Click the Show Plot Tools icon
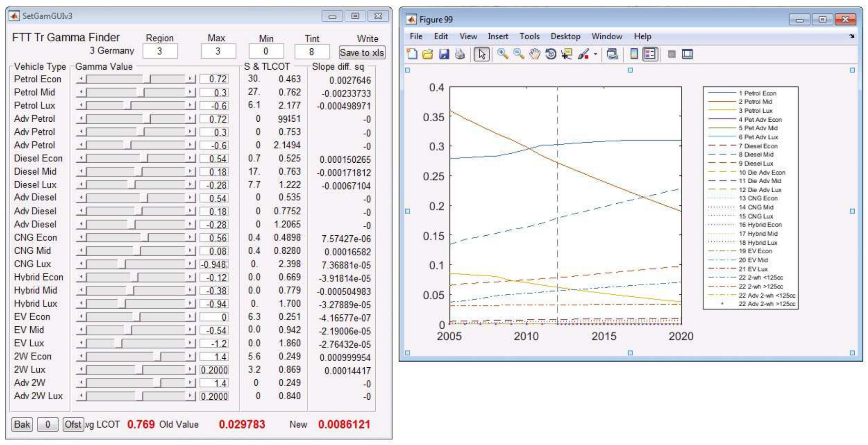This screenshot has width=868, height=445. click(x=687, y=54)
